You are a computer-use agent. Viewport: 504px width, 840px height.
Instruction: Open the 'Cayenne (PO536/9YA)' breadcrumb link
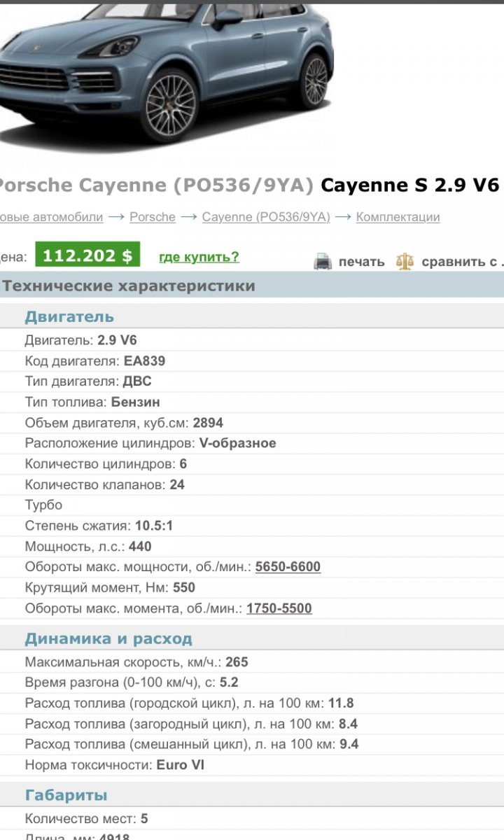(266, 217)
